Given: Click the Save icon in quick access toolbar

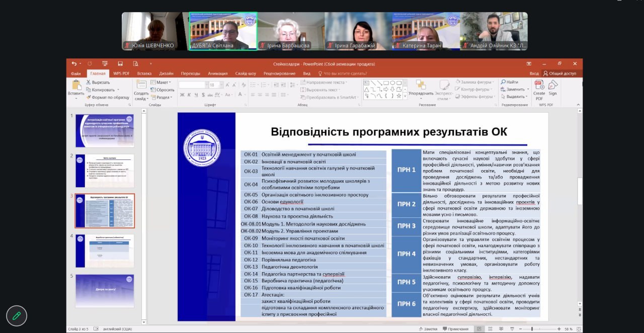Looking at the screenshot, I should pyautogui.click(x=120, y=64).
